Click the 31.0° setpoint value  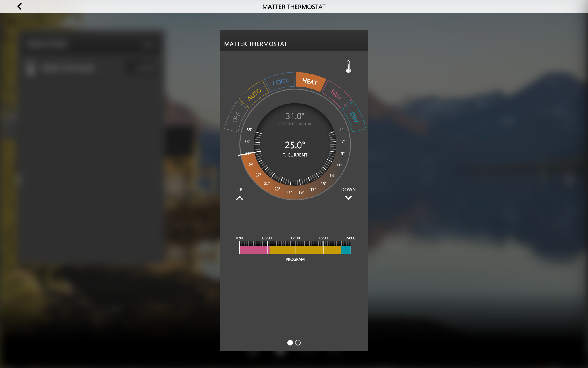[295, 116]
